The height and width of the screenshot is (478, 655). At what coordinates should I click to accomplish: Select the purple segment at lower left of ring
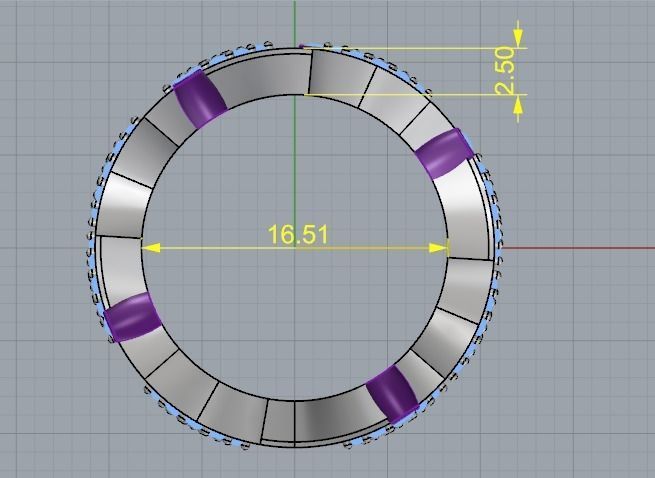(132, 317)
